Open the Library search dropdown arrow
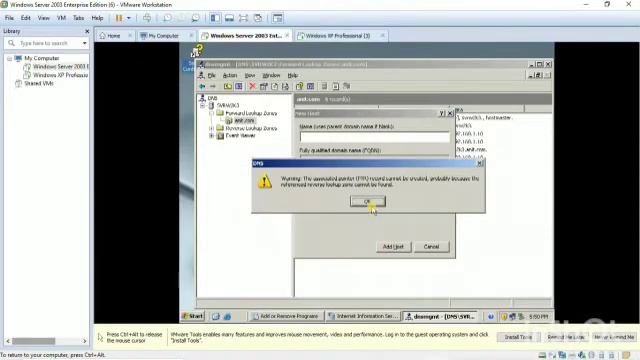Viewport: 640px width, 360px height. click(84, 43)
